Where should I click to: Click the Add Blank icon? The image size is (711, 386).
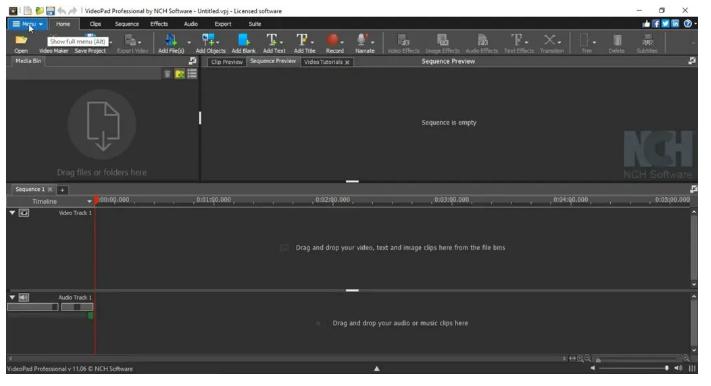pyautogui.click(x=243, y=40)
